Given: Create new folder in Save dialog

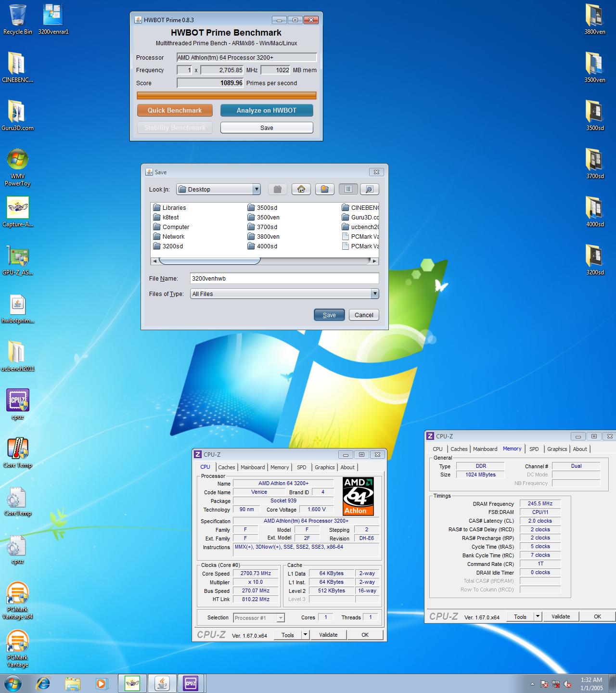Looking at the screenshot, I should click(325, 189).
